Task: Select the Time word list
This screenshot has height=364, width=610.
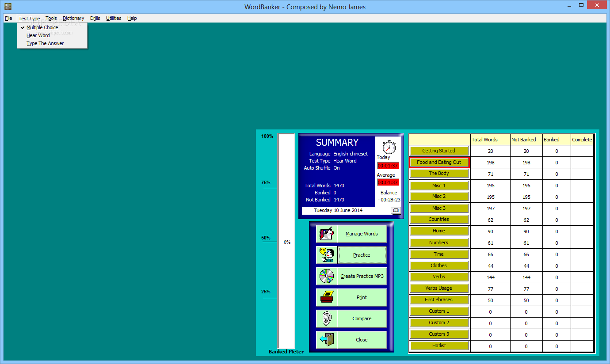Action: (439, 254)
